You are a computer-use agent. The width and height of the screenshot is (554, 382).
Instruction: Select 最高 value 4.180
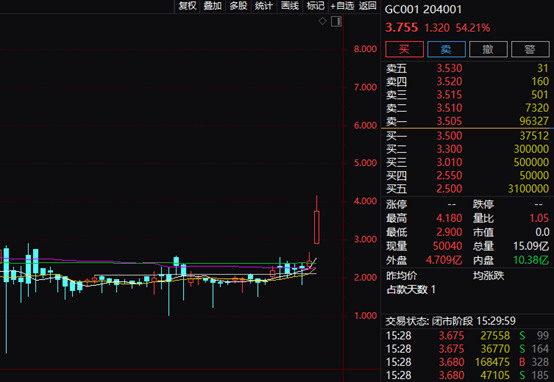pyautogui.click(x=449, y=218)
